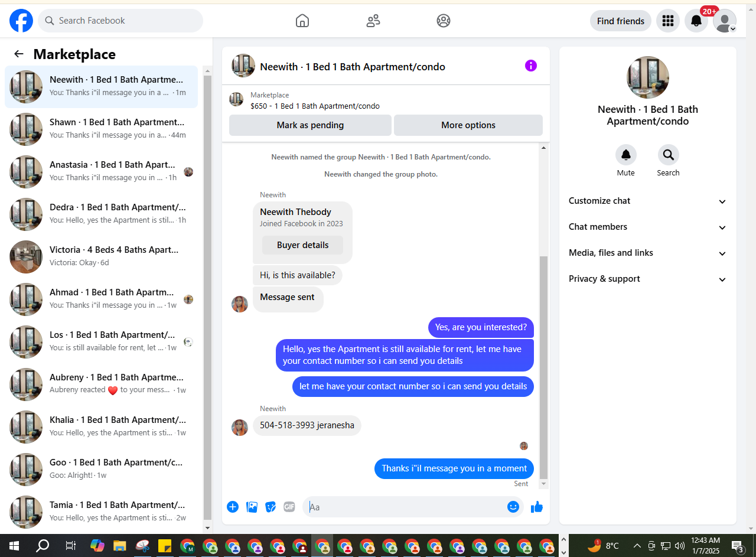Open the Sticky Notes taskbar icon

pos(165,546)
